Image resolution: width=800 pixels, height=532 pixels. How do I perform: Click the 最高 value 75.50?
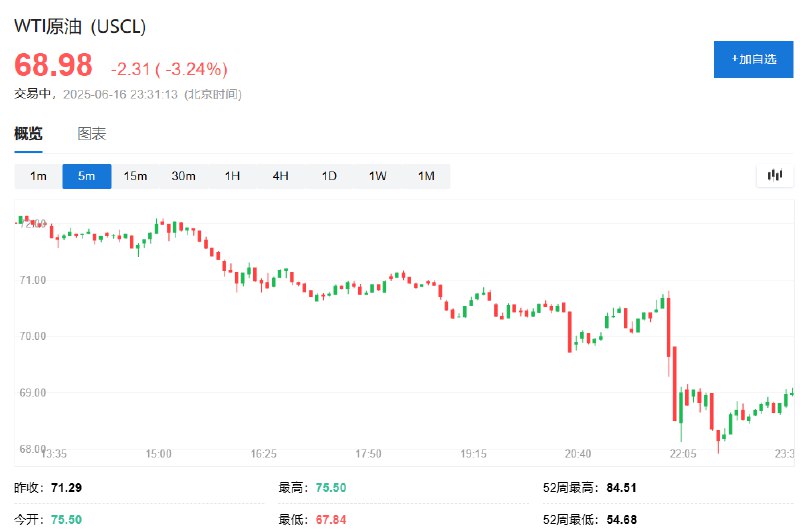click(x=331, y=488)
